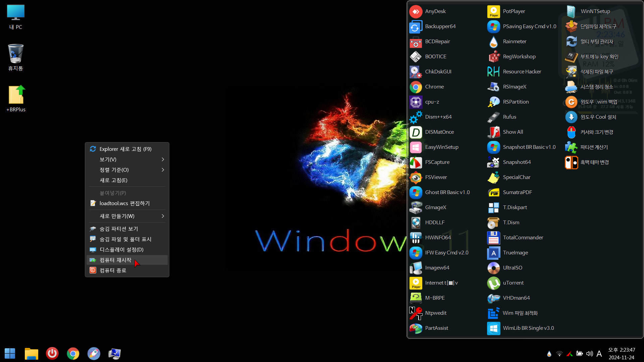Select the 휴지통 recycle bin icon

point(16,57)
